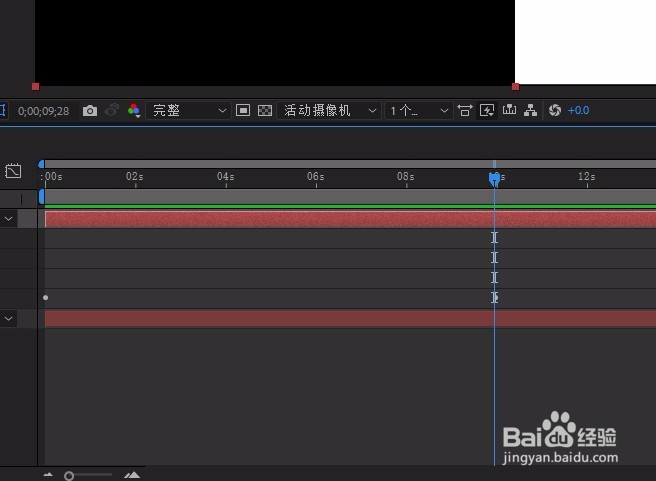Select the second dark red layer bar
This screenshot has width=656, height=481.
[x=350, y=319]
